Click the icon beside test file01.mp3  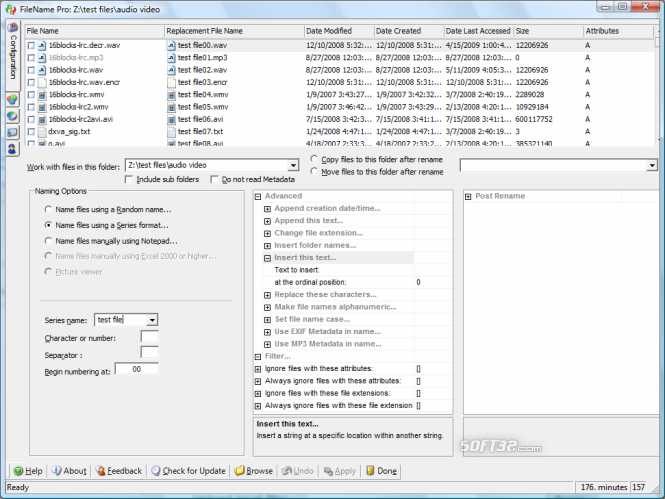pos(171,58)
